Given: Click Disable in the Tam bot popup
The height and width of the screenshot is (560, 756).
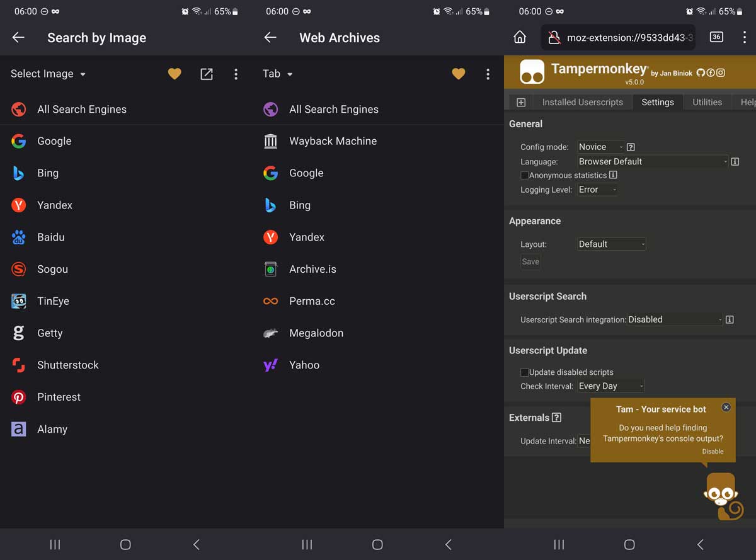Looking at the screenshot, I should click(713, 451).
